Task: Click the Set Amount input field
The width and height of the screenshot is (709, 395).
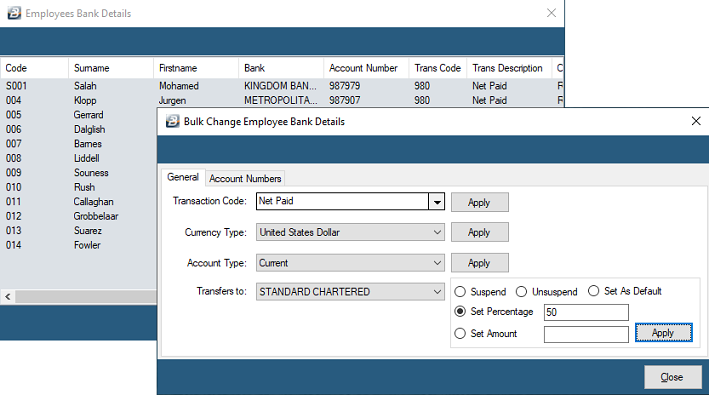Action: [586, 334]
